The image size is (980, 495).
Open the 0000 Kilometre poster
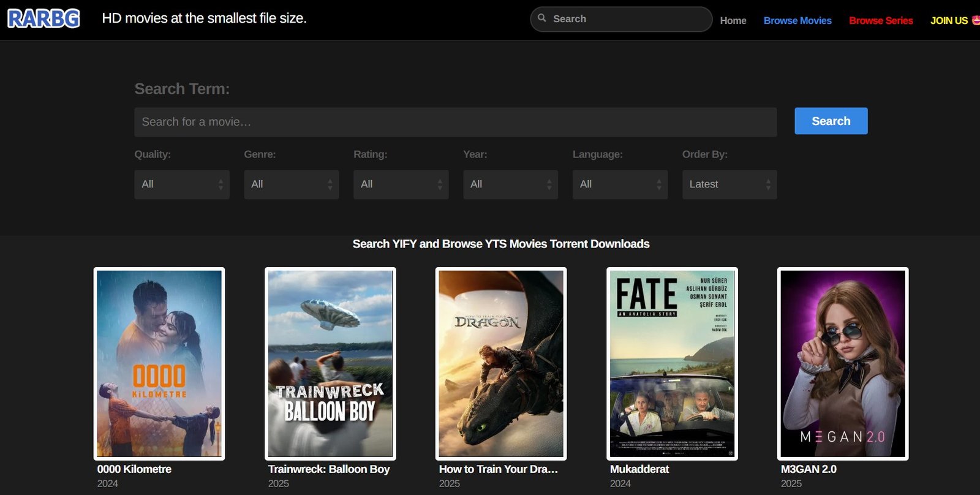click(x=159, y=364)
